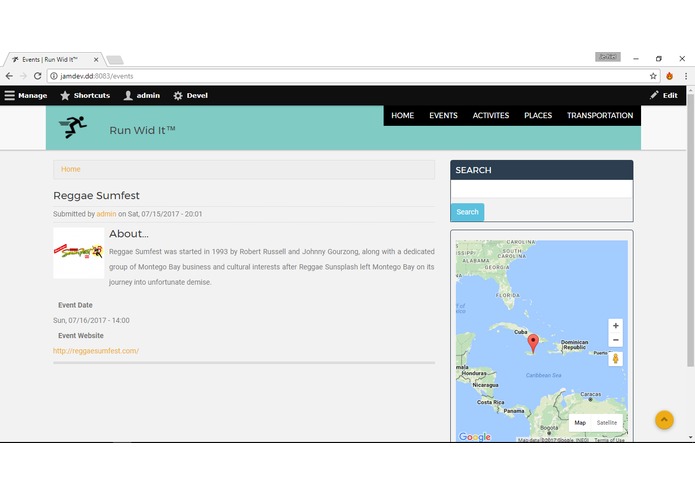Switch map to Satellite view

pyautogui.click(x=607, y=423)
